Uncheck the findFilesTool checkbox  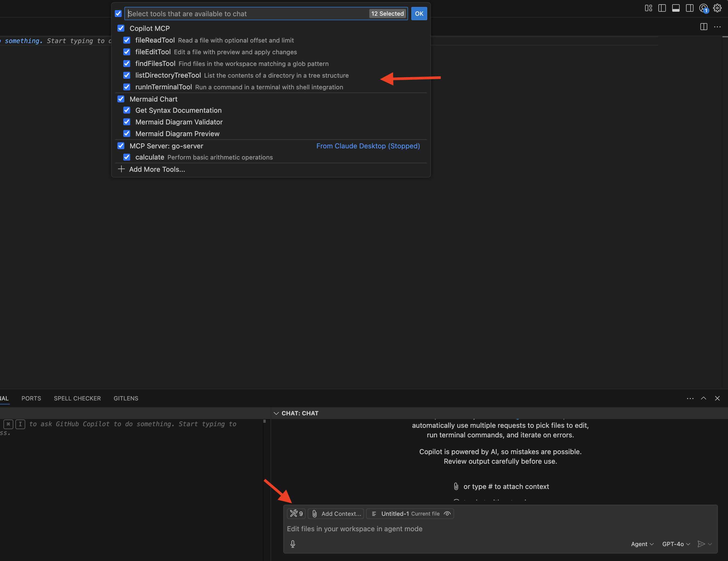(127, 63)
